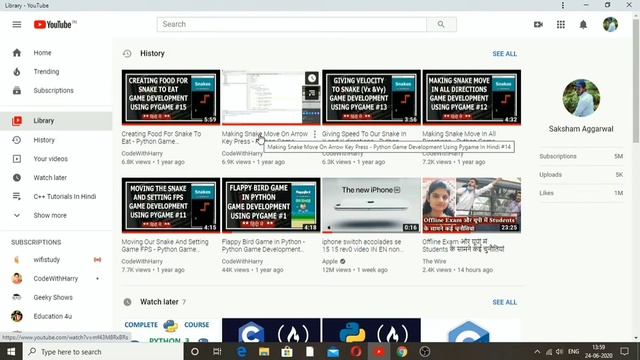Open Windows Start button
Screen dimensions: 640x360
[11, 351]
